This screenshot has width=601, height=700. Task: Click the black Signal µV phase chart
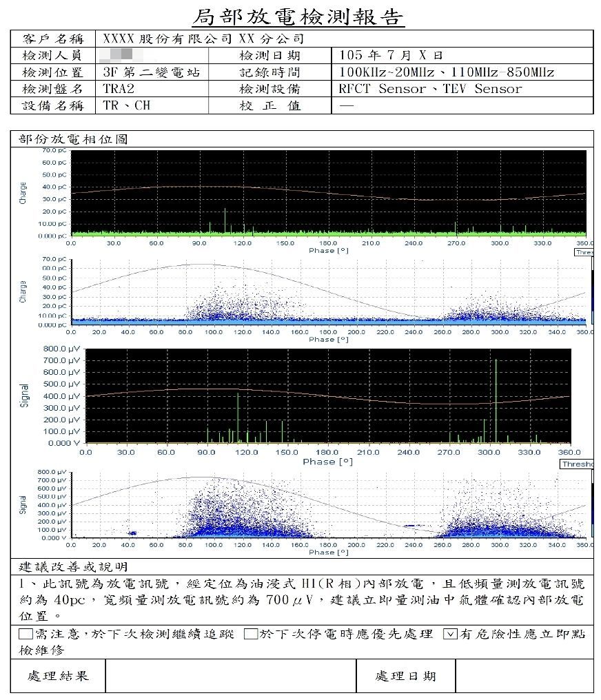point(328,396)
